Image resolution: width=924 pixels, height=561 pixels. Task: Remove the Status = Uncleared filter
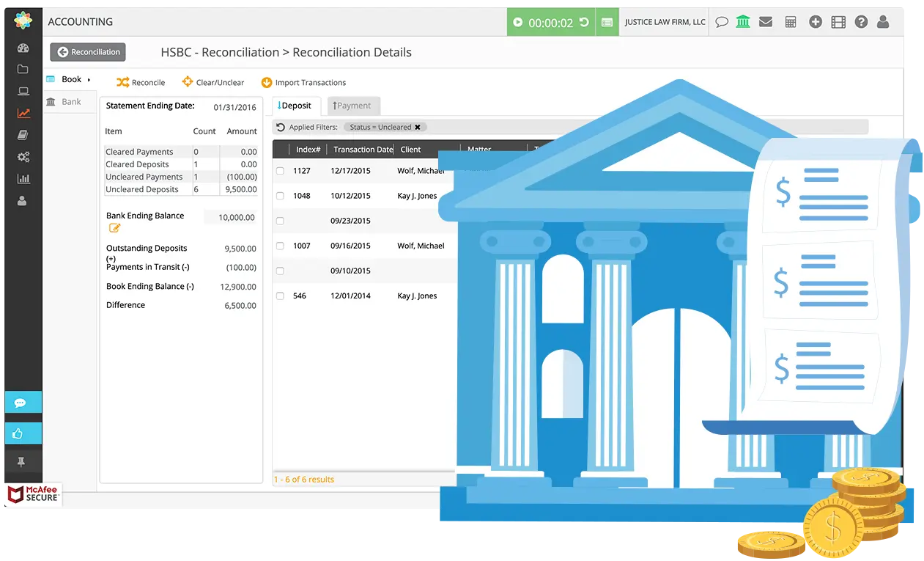click(418, 127)
